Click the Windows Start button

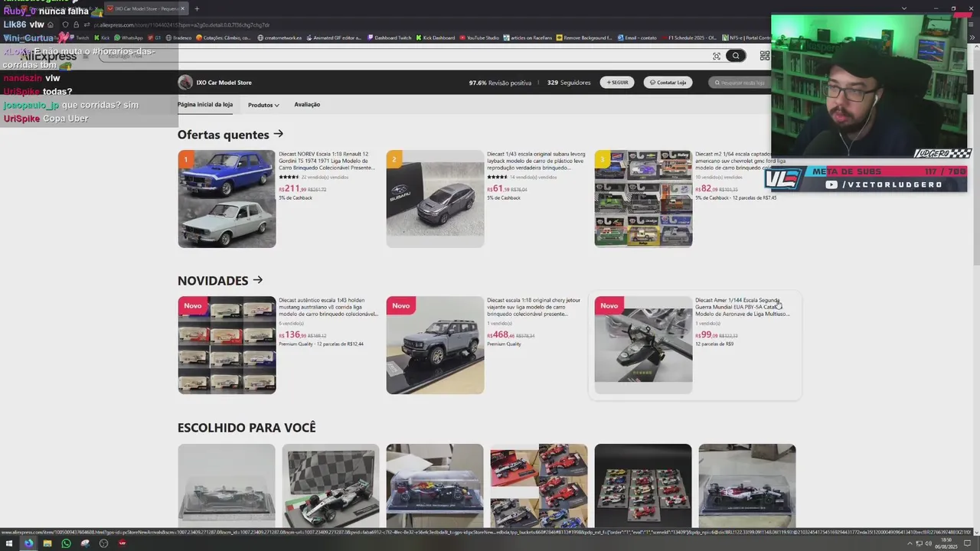(10, 543)
